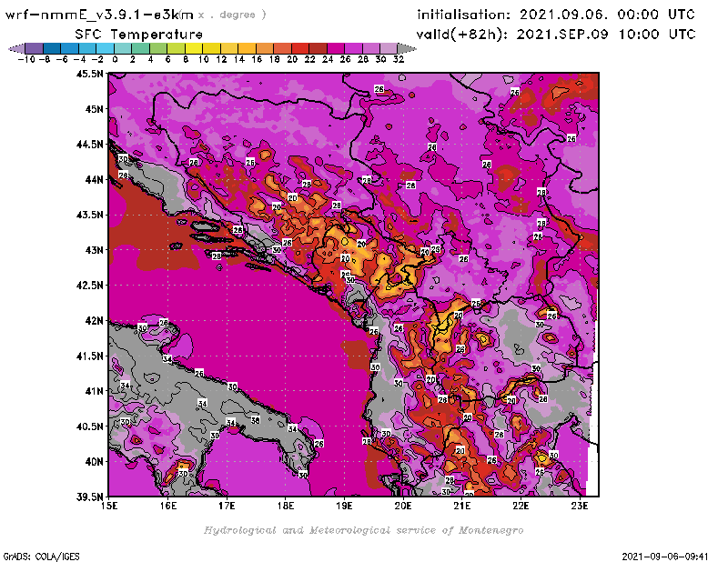Pick the yellow legend swatch between 8 and 10
Image resolution: width=728 pixels, height=562 pixels.
(194, 48)
